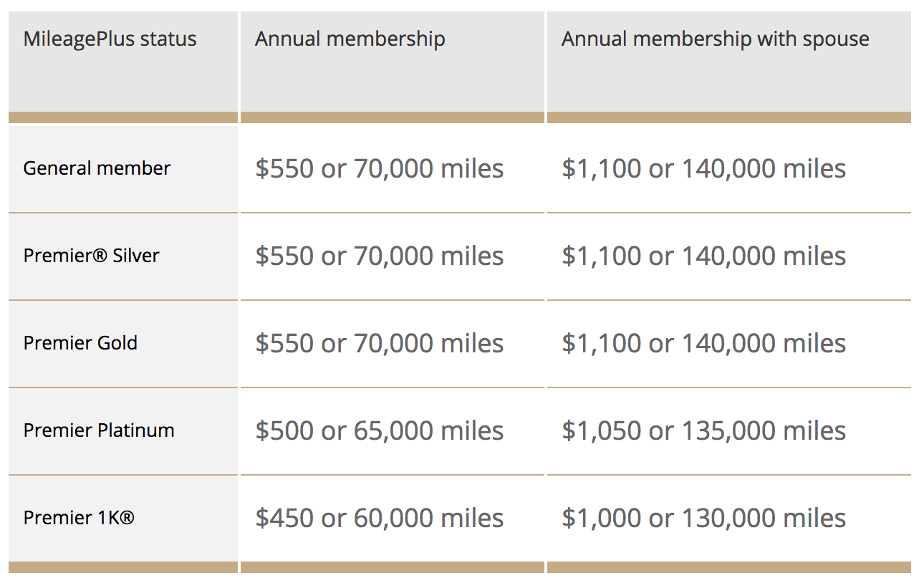
Task: Click the $1,000 or 130,000 miles cell
Action: point(703,519)
